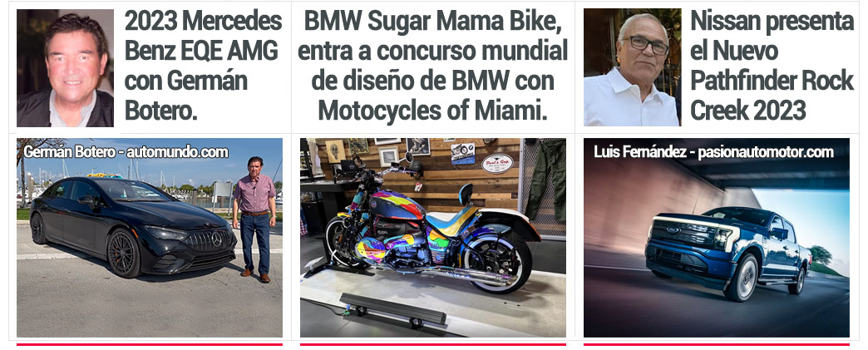This screenshot has height=350, width=868.
Task: Click the man standing beside the Mercedes
Action: point(255,216)
